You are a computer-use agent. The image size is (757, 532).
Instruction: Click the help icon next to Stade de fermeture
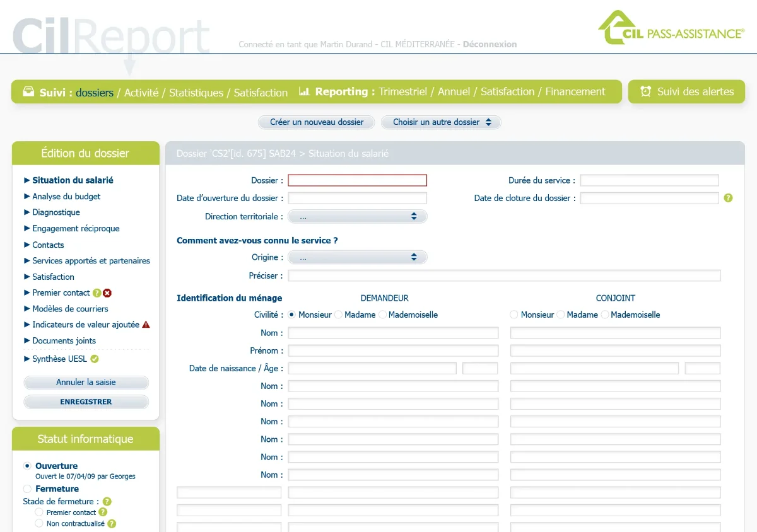(107, 502)
